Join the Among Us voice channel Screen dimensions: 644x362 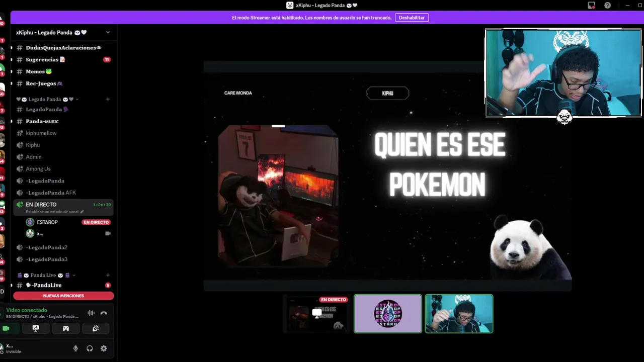(63, 169)
